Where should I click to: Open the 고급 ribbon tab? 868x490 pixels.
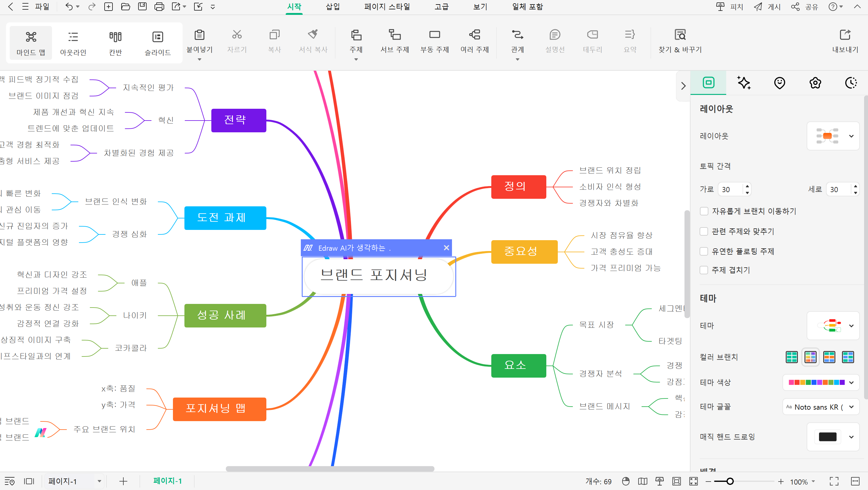441,7
